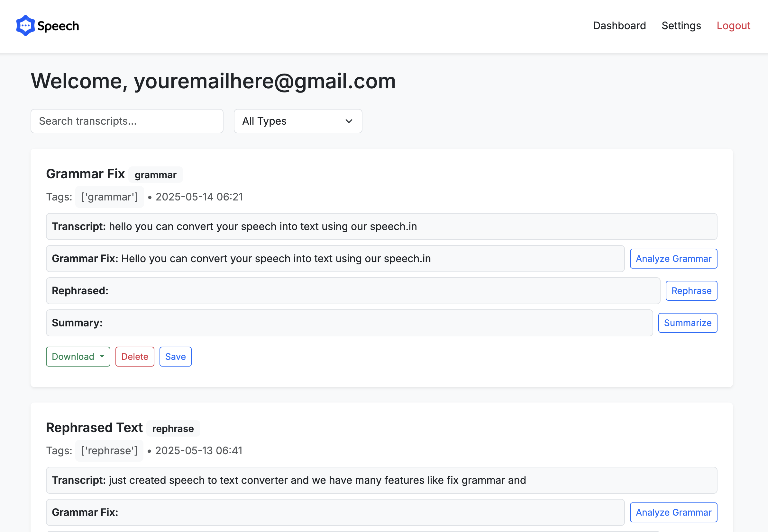The height and width of the screenshot is (532, 768).
Task: Analyze Grammar for the Grammar Fix card
Action: pyautogui.click(x=673, y=259)
